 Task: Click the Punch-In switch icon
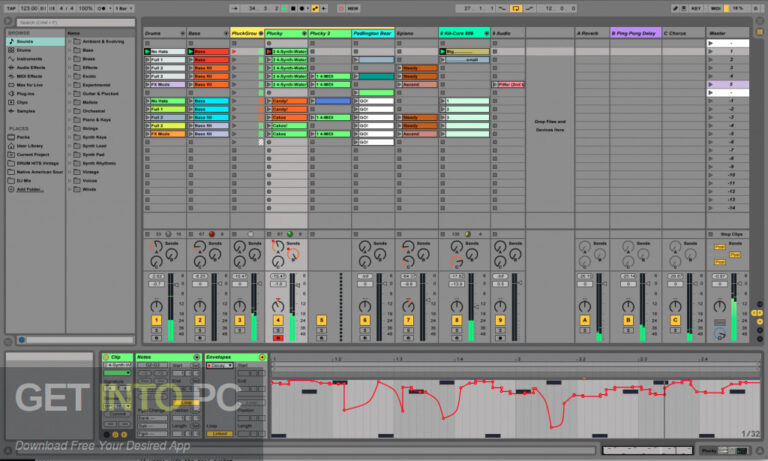(x=503, y=8)
